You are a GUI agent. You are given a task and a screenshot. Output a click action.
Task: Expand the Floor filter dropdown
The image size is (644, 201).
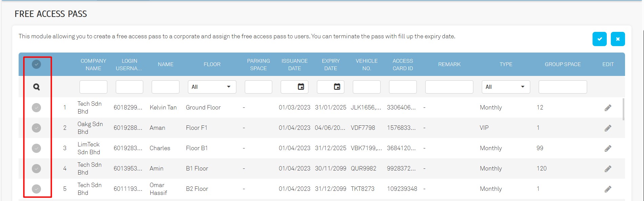coord(212,87)
